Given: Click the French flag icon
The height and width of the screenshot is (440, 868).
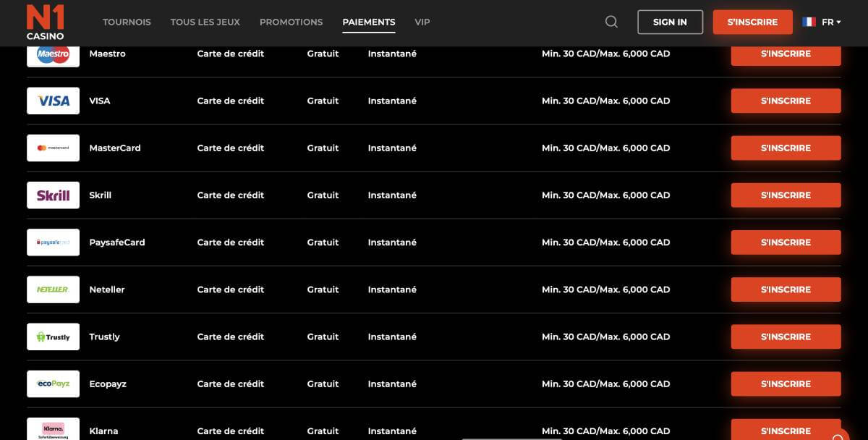Looking at the screenshot, I should [x=809, y=22].
